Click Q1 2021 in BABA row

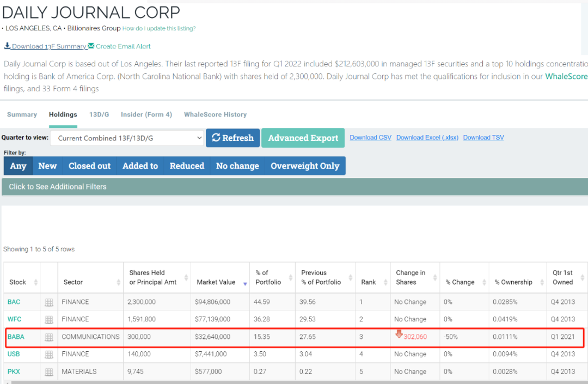562,337
